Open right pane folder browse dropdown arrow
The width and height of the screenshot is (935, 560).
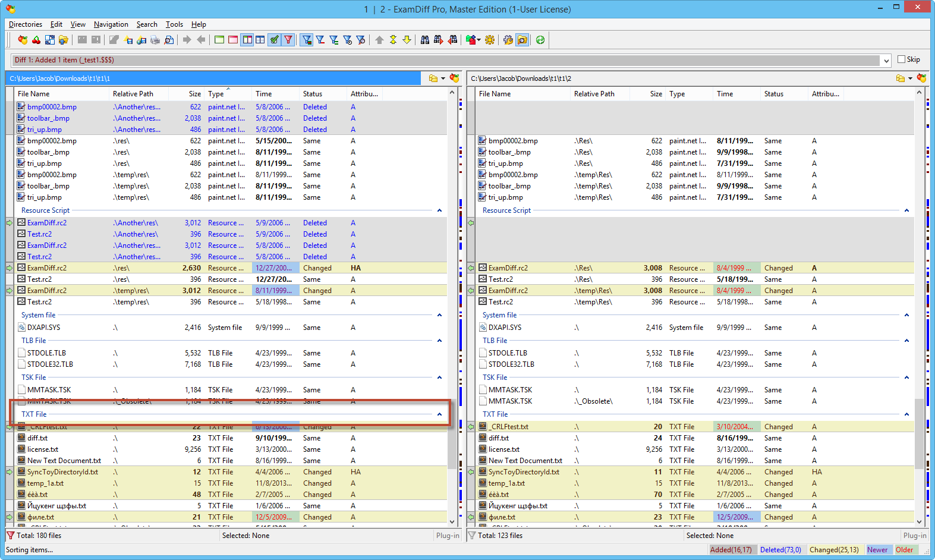point(910,78)
